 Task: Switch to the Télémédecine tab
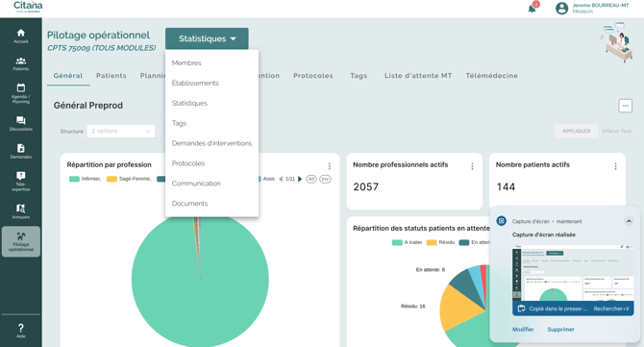click(x=491, y=76)
